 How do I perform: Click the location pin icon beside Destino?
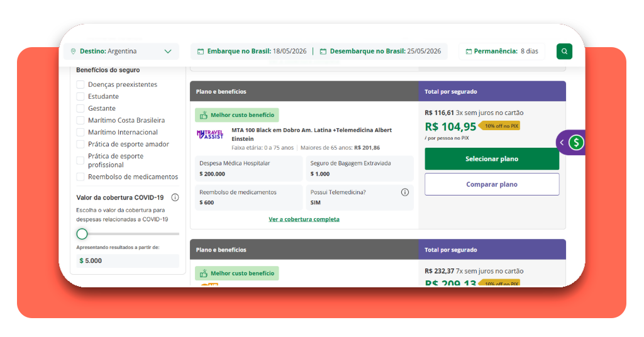pos(73,52)
